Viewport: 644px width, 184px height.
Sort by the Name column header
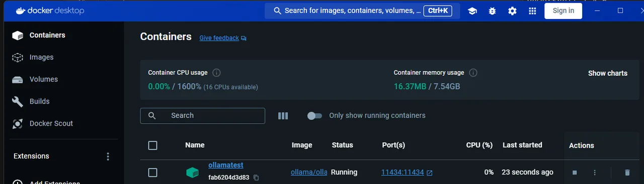click(x=195, y=145)
